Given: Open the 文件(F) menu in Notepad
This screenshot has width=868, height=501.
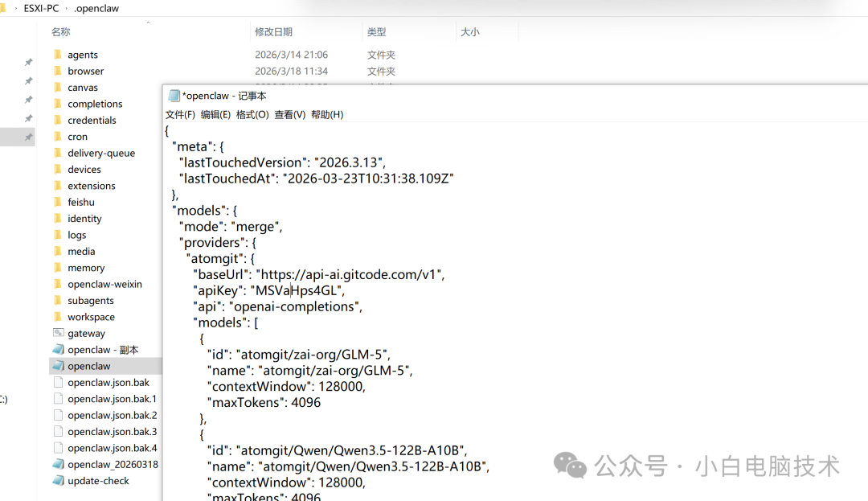Looking at the screenshot, I should 180,114.
